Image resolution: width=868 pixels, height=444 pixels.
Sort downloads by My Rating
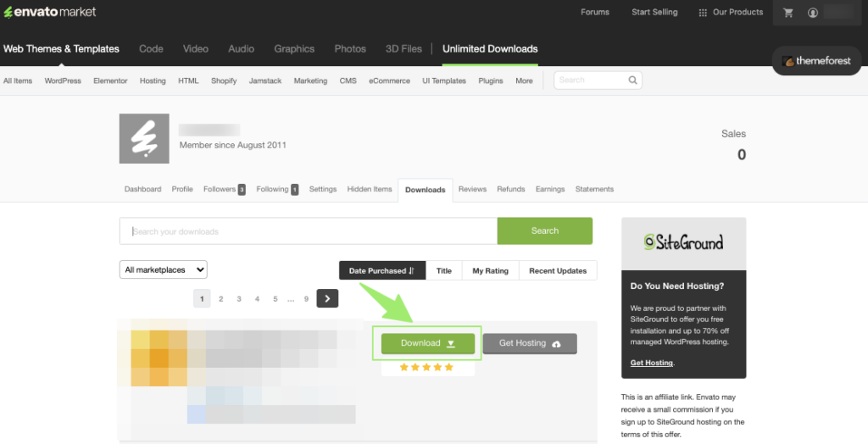[x=491, y=270]
